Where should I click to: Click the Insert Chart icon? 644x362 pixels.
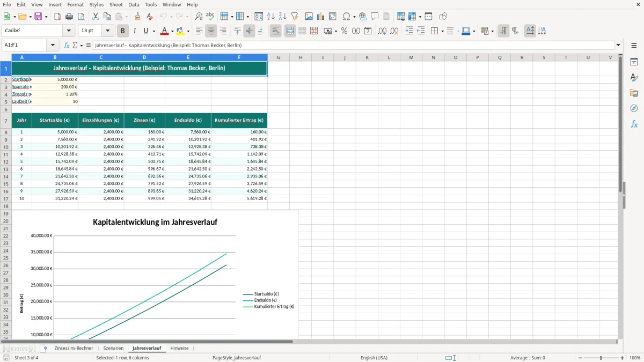(x=321, y=17)
